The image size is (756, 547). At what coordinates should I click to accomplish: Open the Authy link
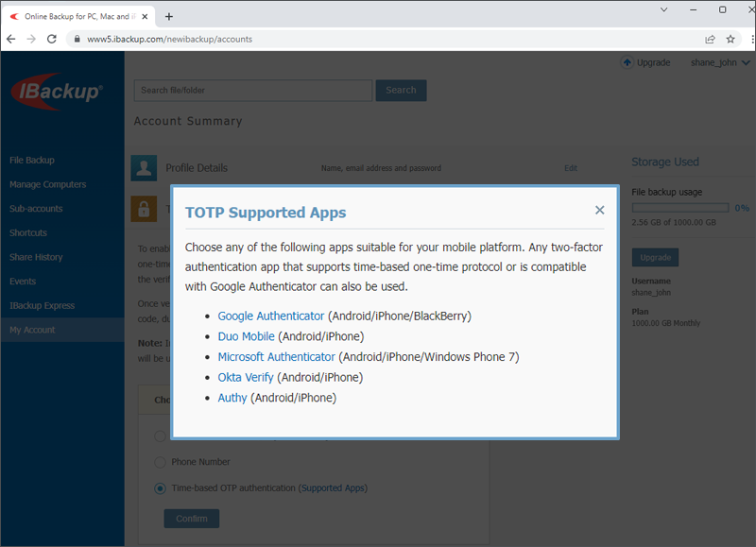coord(232,398)
